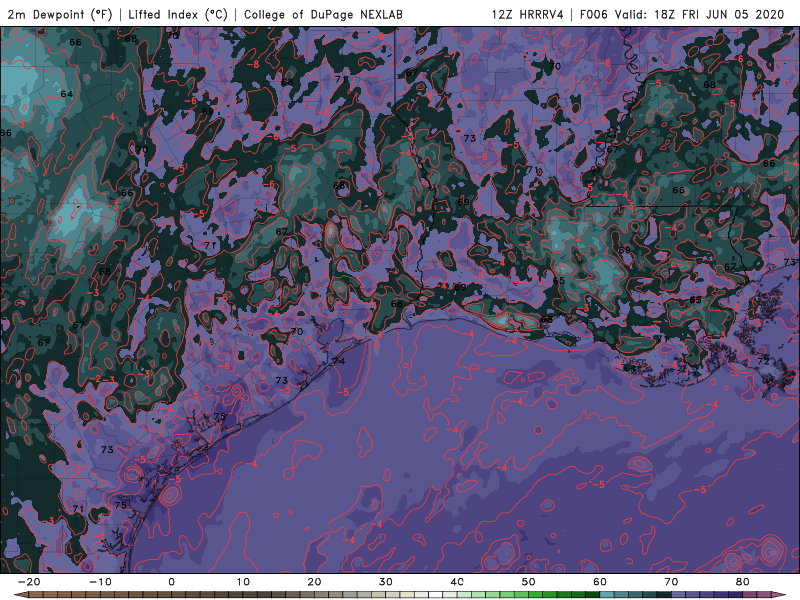The image size is (800, 600).
Task: Click the '10' color bar label
Action: [243, 582]
